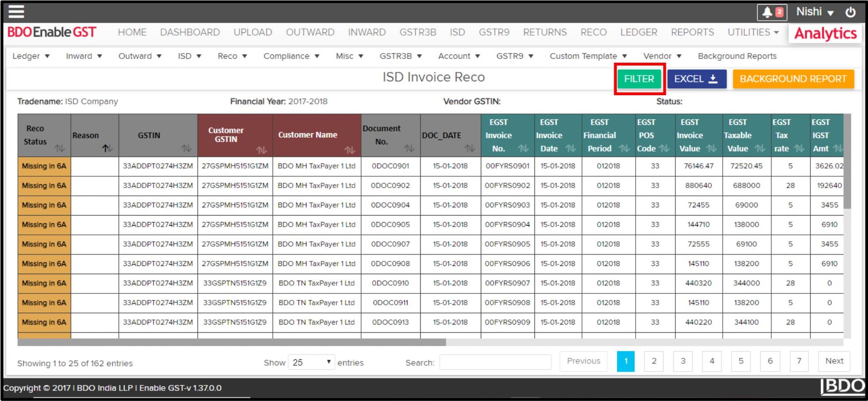Viewport: 868px width, 401px height.
Task: Click the Analytics tab
Action: pos(825,33)
